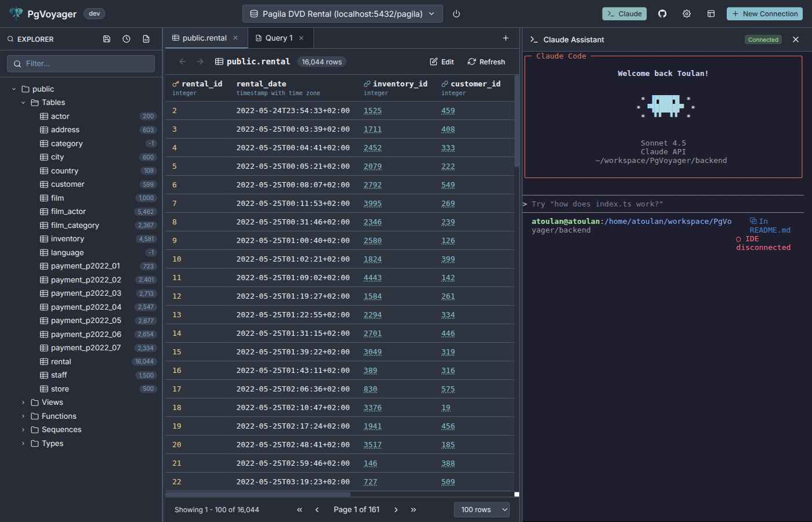Expand the Views folder
The width and height of the screenshot is (812, 522).
(x=23, y=403)
